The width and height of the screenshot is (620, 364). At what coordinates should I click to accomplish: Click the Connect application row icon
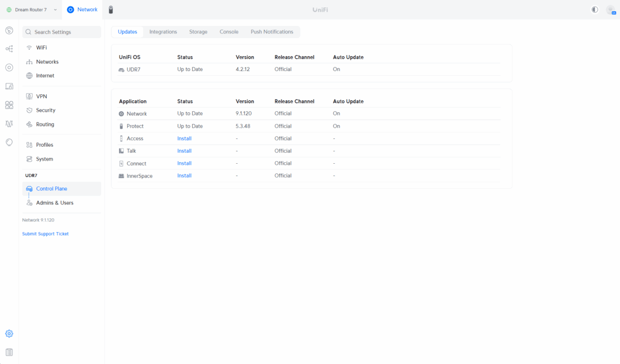(x=121, y=164)
